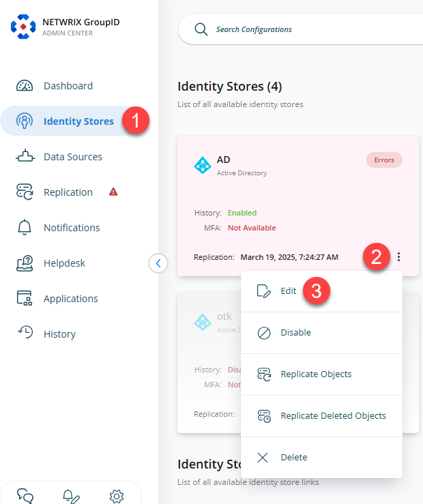Click the AD identity store name
423x504 pixels.
coord(223,160)
